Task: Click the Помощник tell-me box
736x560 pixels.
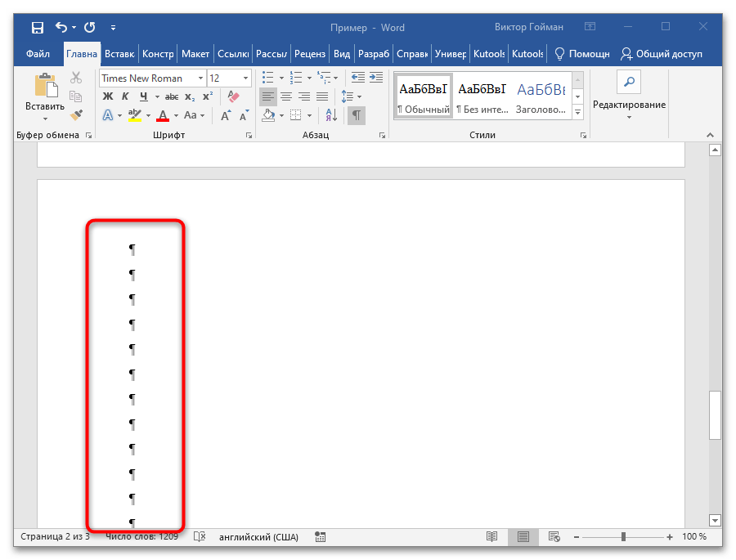Action: 582,54
